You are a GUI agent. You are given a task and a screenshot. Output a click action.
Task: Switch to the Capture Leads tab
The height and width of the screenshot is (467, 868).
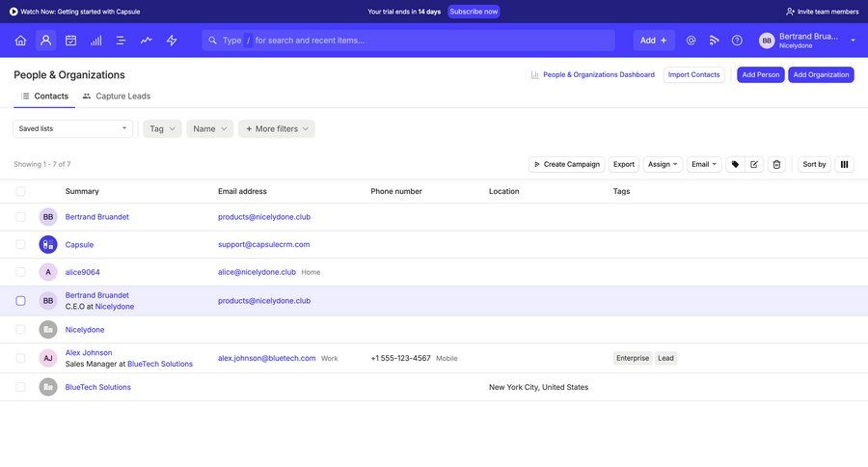[117, 96]
